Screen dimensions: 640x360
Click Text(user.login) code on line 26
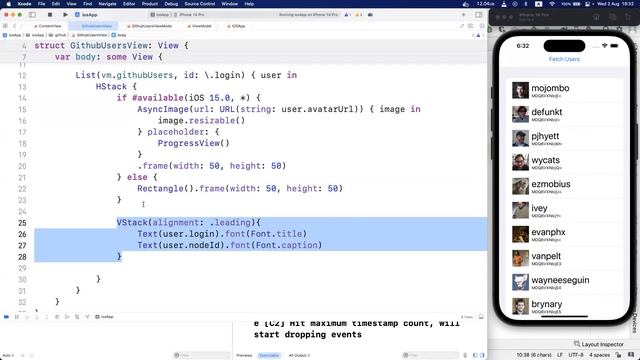click(222, 234)
